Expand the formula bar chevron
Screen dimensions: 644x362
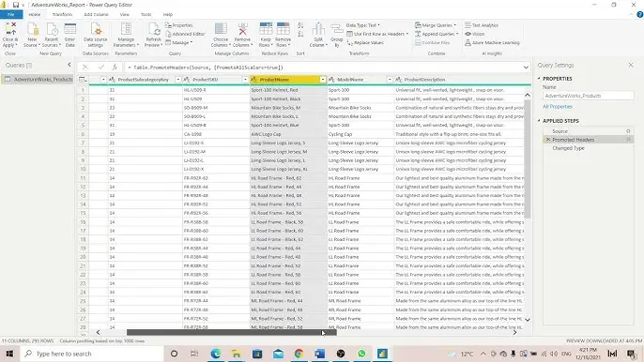click(526, 67)
